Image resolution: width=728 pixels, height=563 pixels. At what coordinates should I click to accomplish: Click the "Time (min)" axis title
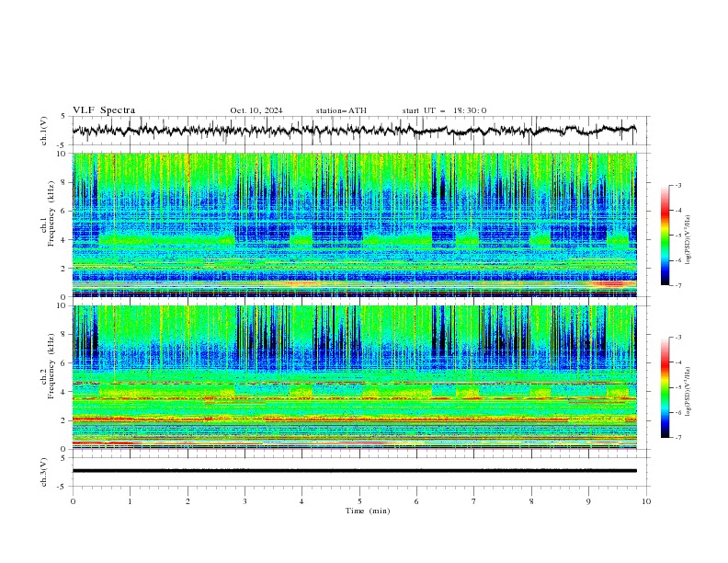point(368,511)
